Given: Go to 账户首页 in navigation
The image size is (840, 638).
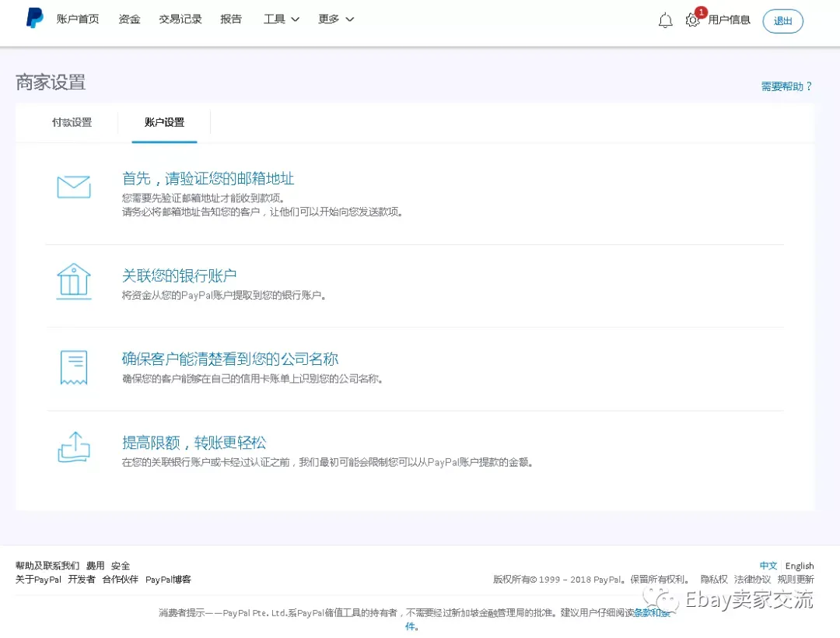Looking at the screenshot, I should [78, 19].
